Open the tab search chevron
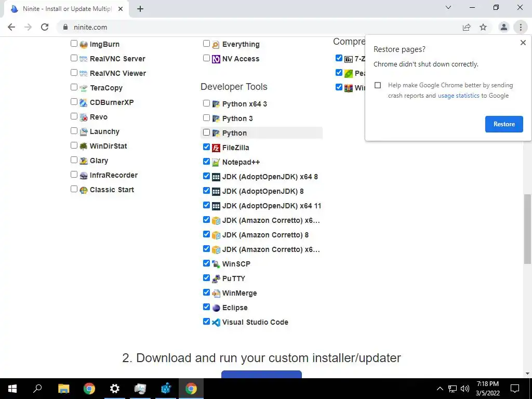532x399 pixels. [448, 7]
